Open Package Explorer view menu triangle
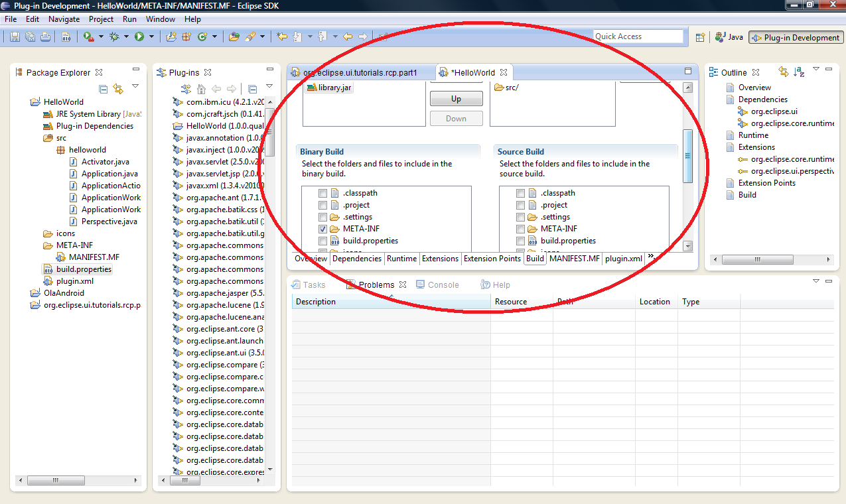 135,86
